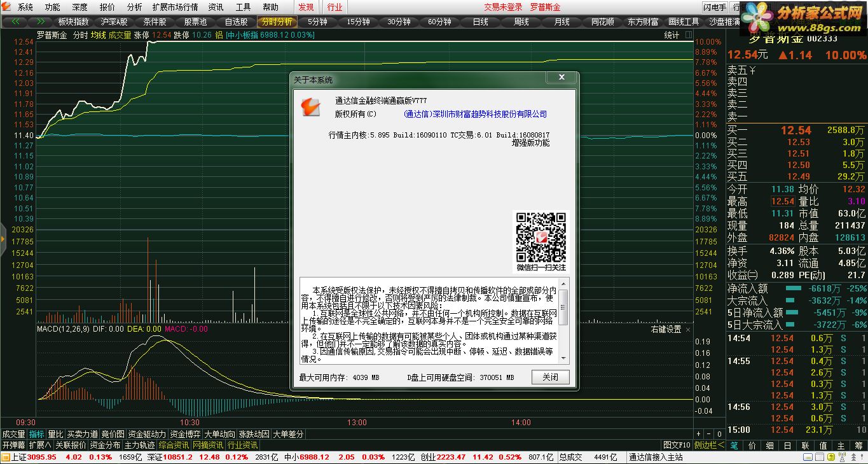The image size is (868, 464).
Task: Select the 条件股 toolbar button
Action: tap(155, 22)
